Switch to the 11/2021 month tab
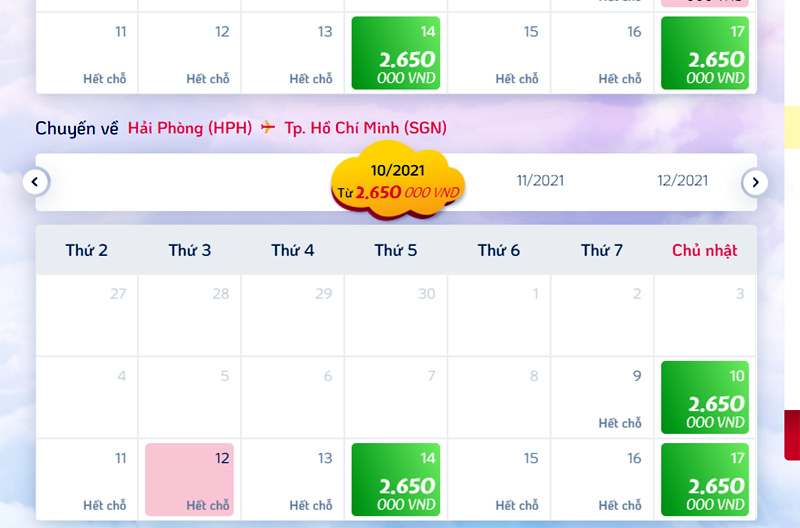Viewport: 800px width, 528px height. pos(540,181)
